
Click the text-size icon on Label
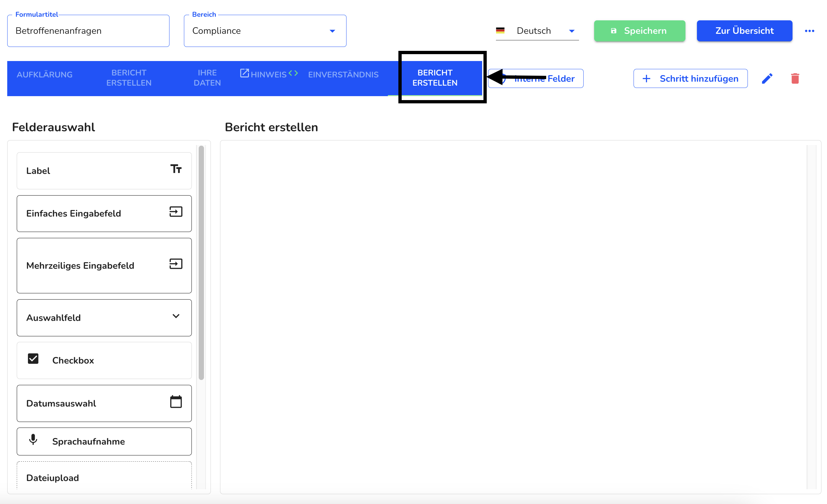click(176, 169)
